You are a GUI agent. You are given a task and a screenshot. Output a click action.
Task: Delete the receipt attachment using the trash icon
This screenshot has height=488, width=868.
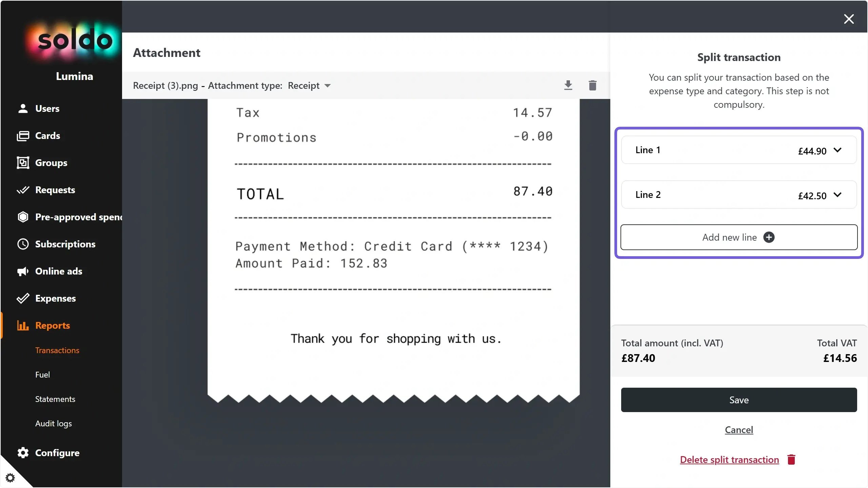click(592, 85)
